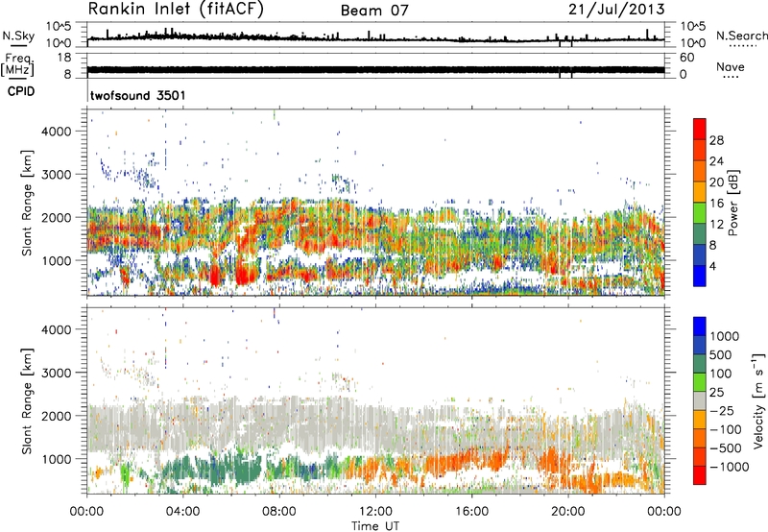768x532 pixels.
Task: Click the red swatch in Power colorbar
Action: (x=700, y=129)
